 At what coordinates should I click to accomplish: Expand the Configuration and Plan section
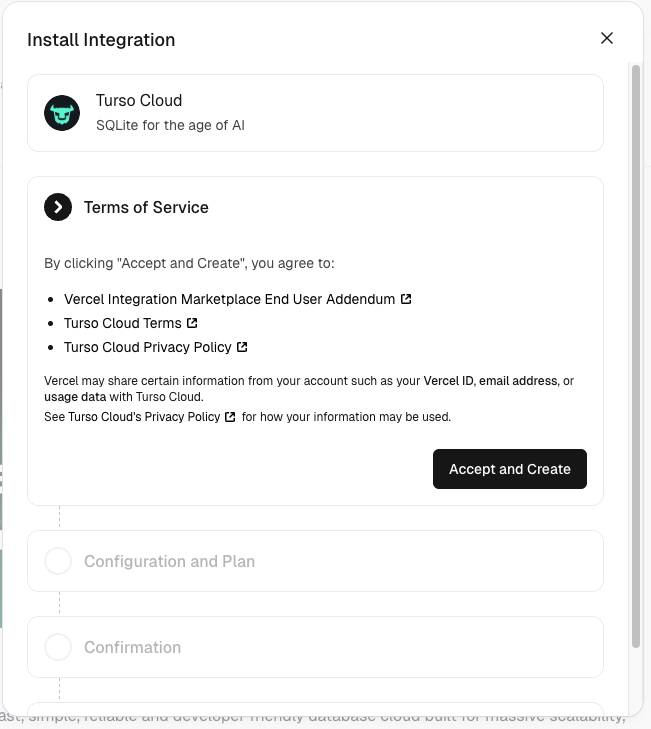point(169,561)
